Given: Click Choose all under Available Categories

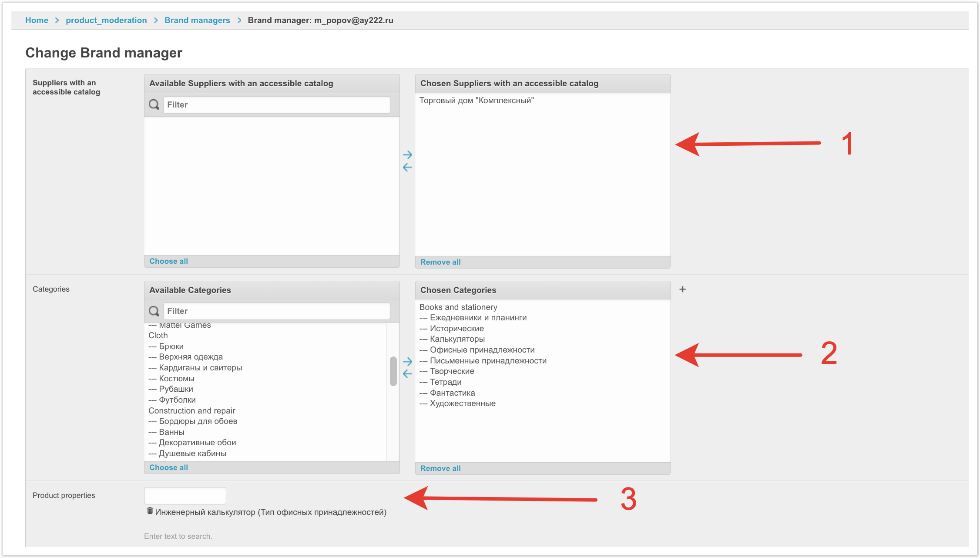Looking at the screenshot, I should pos(168,467).
